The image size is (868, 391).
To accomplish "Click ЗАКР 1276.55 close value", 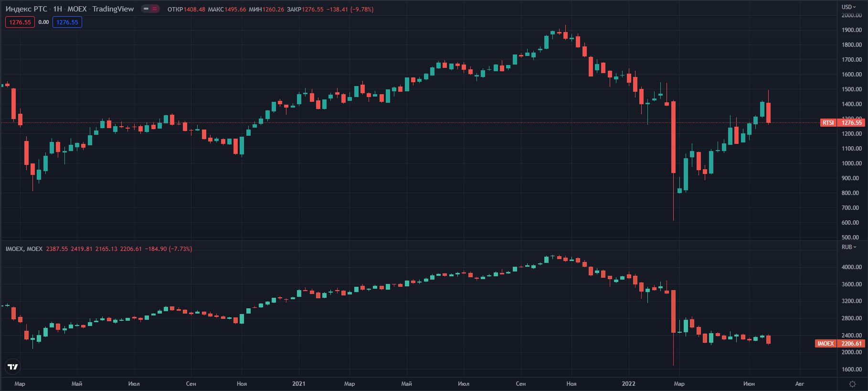I will coord(305,10).
